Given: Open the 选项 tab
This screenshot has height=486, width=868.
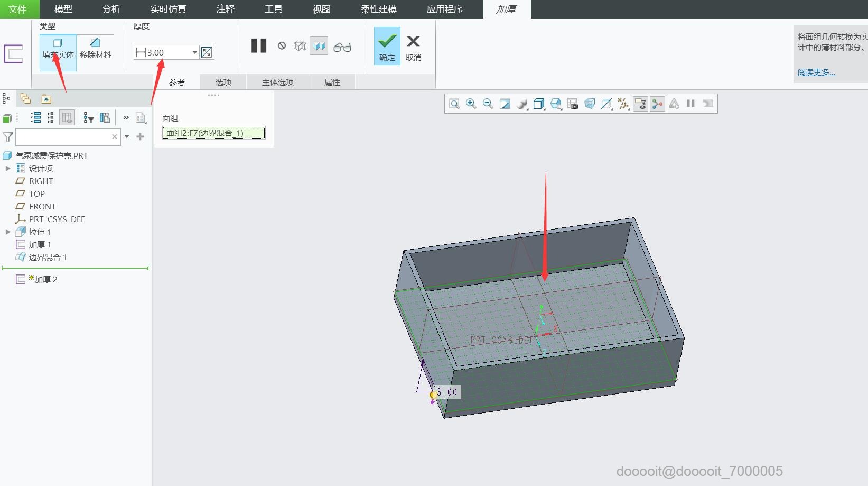Looking at the screenshot, I should [223, 82].
